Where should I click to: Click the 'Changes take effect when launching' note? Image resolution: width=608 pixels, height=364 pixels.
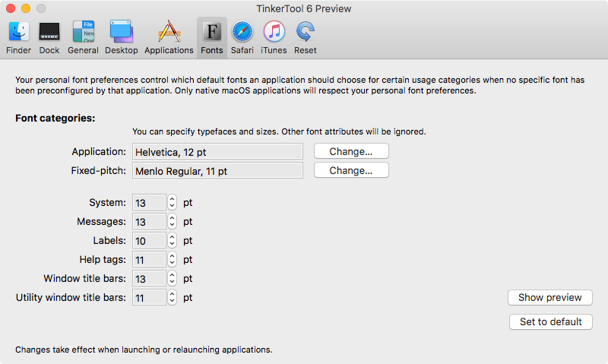click(144, 350)
